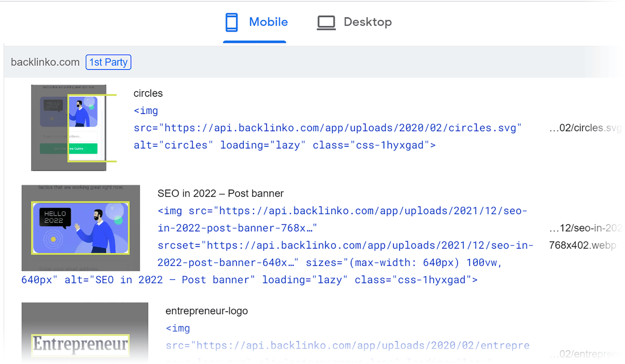Click the mobile phone icon
The image size is (625, 364).
pyautogui.click(x=231, y=22)
